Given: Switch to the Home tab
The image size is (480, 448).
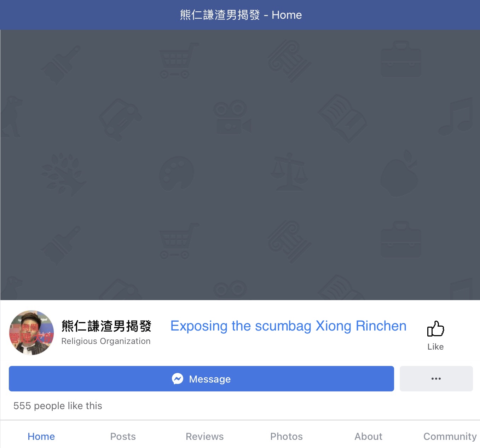Looking at the screenshot, I should click(41, 436).
